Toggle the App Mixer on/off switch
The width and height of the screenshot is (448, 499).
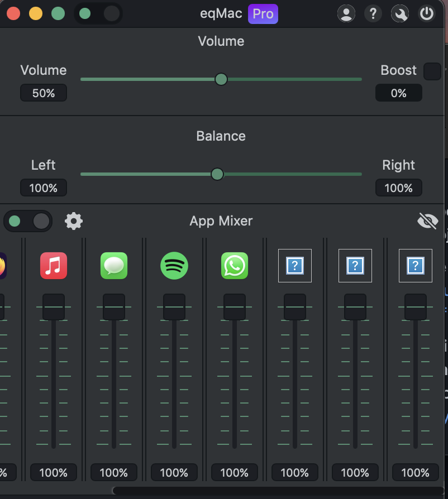[x=28, y=221]
